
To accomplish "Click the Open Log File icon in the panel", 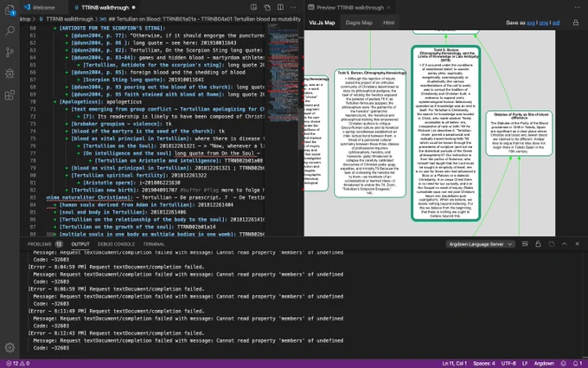I will coord(552,244).
